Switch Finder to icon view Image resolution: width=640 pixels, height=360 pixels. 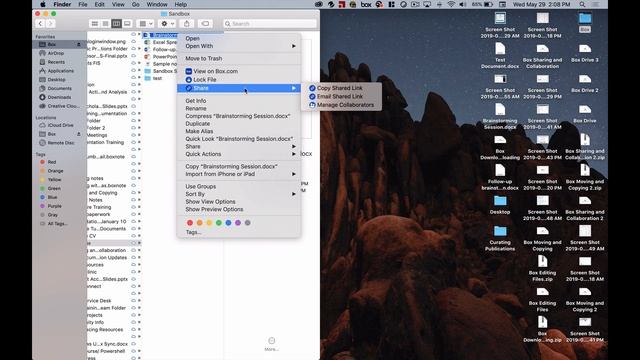[94, 24]
